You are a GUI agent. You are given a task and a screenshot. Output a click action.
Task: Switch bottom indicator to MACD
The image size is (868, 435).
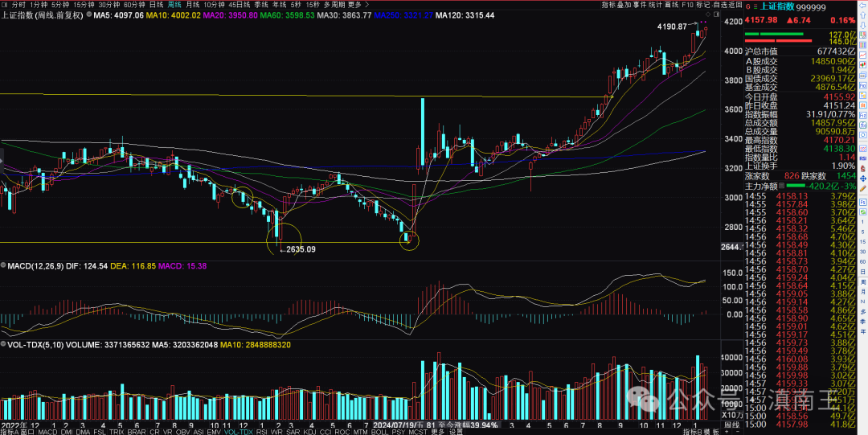[47, 432]
